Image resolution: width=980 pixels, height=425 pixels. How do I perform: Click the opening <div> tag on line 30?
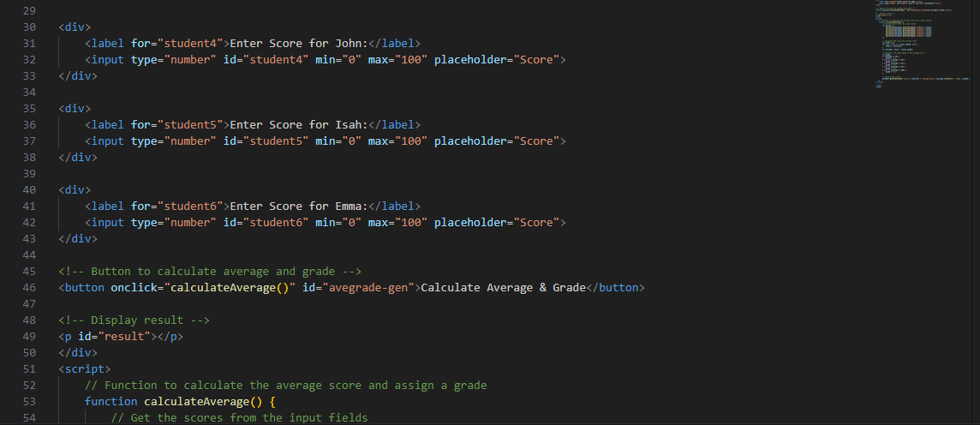point(75,27)
